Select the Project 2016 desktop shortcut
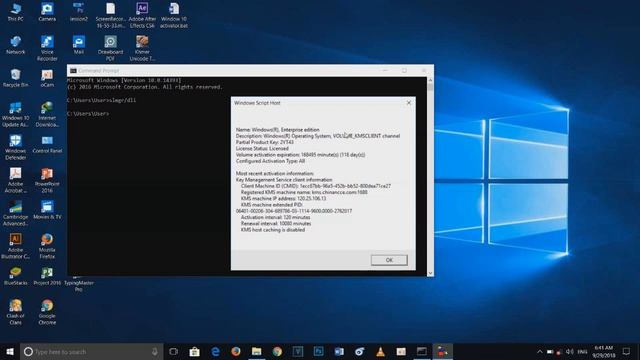 [47, 276]
